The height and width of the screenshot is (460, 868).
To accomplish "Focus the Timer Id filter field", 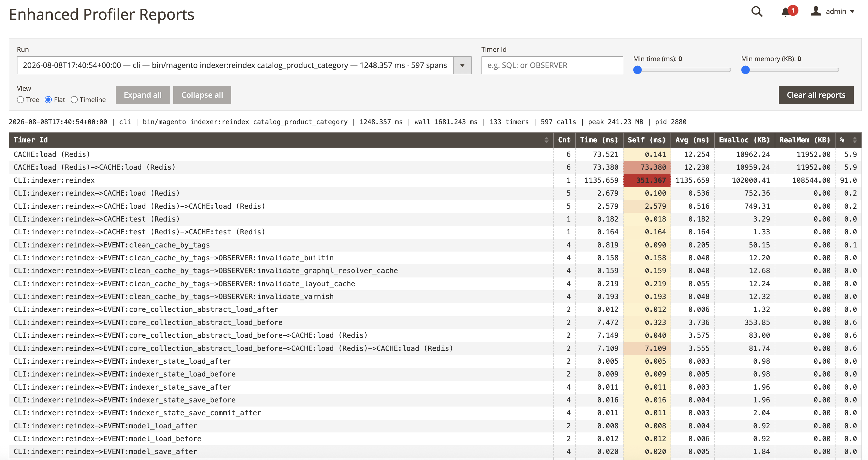I will [552, 65].
